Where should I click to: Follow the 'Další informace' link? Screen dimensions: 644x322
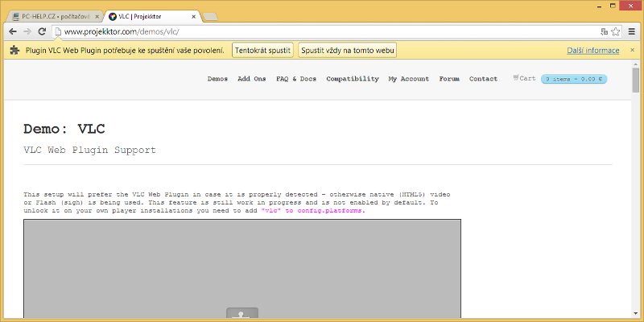click(592, 50)
